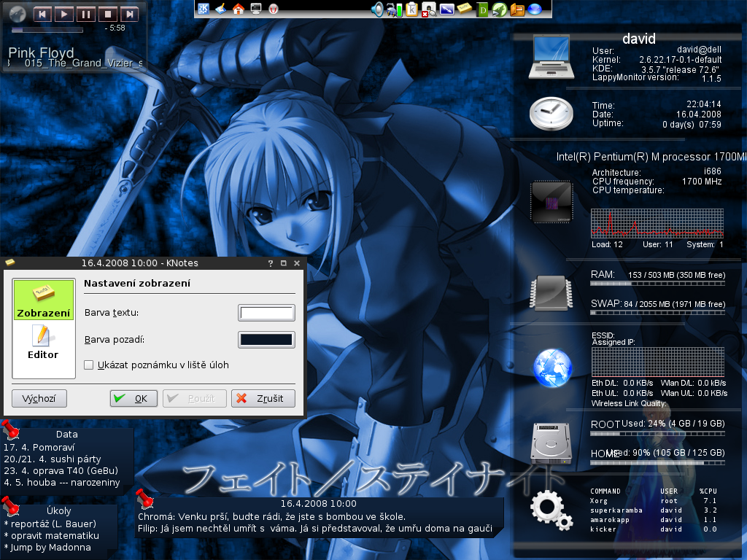Click the laptop icon in system monitor
Screen dimensions: 747x560
coord(551,57)
